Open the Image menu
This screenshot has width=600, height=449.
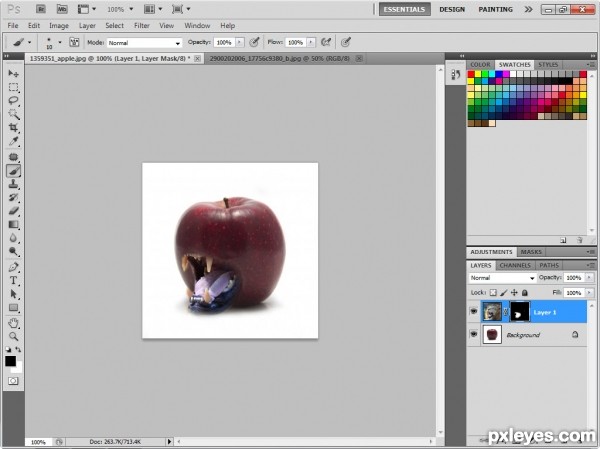[x=59, y=26]
